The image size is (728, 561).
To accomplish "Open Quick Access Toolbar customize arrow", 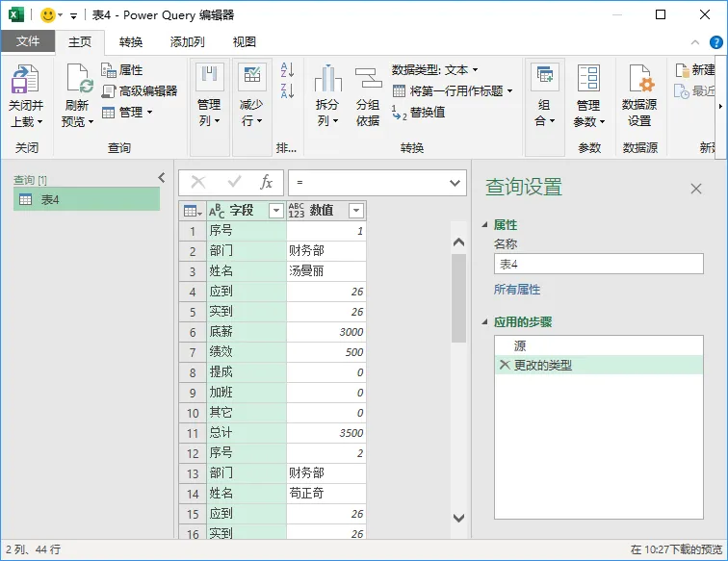I will click(x=73, y=16).
